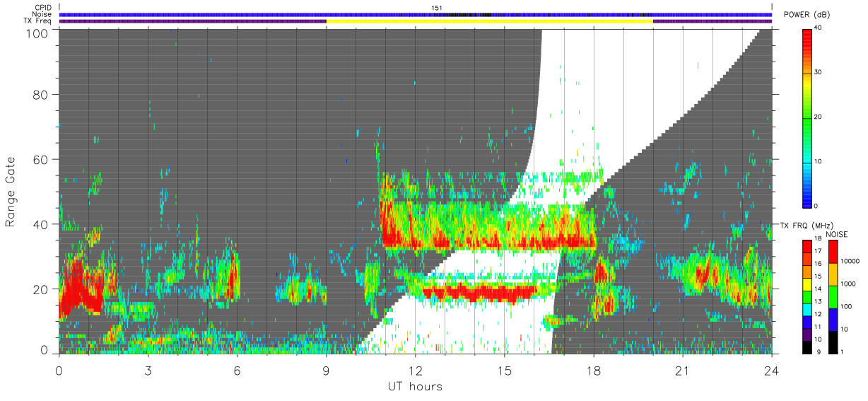Select the green 100–1000 swatch in NOISE bar

(833, 296)
